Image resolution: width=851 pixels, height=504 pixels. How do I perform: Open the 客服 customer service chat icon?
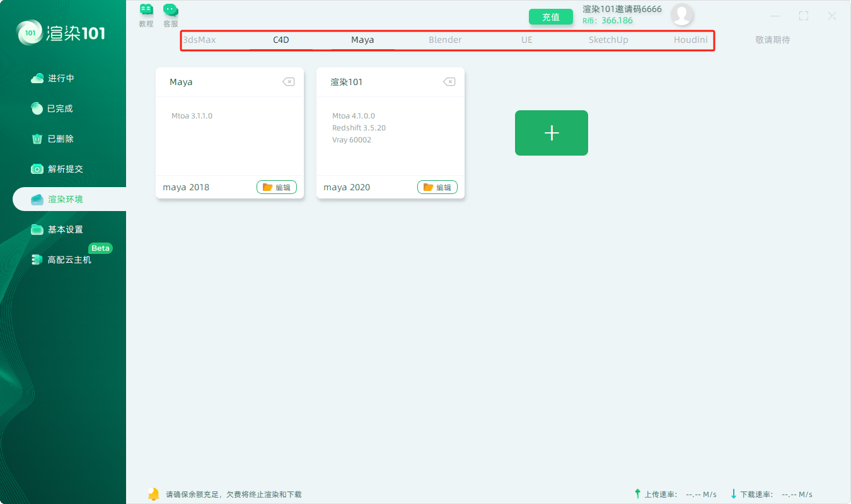click(171, 15)
